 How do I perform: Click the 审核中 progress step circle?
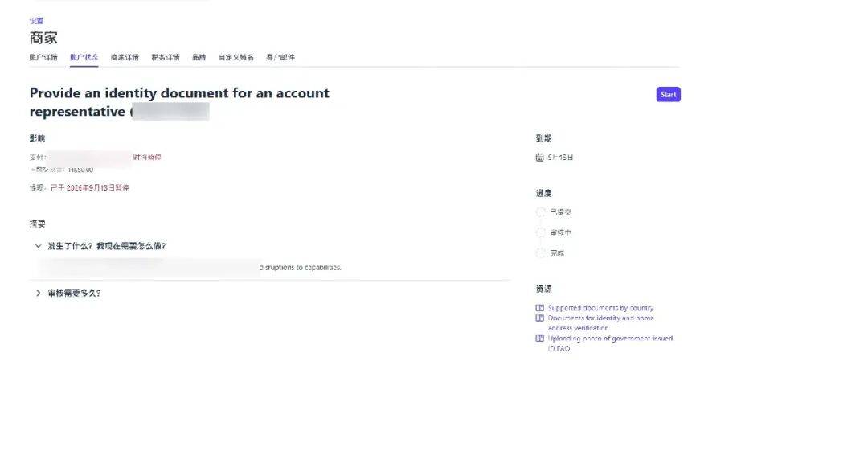click(540, 232)
